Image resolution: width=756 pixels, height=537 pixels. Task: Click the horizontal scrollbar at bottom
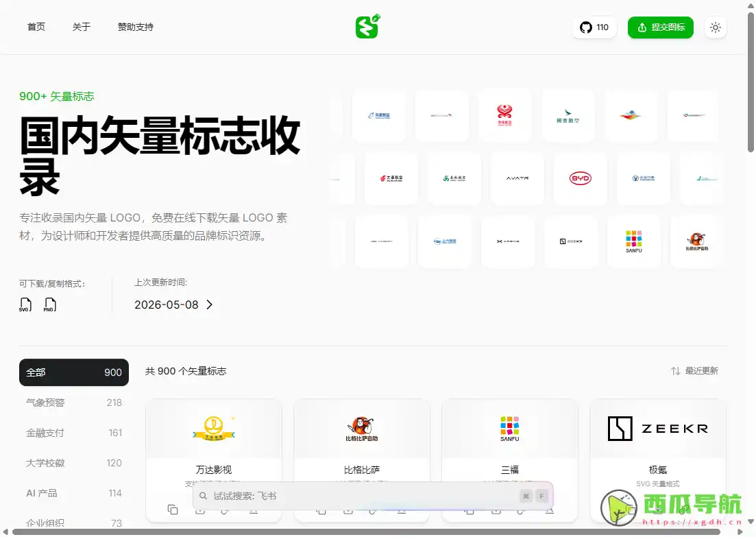pyautogui.click(x=367, y=532)
